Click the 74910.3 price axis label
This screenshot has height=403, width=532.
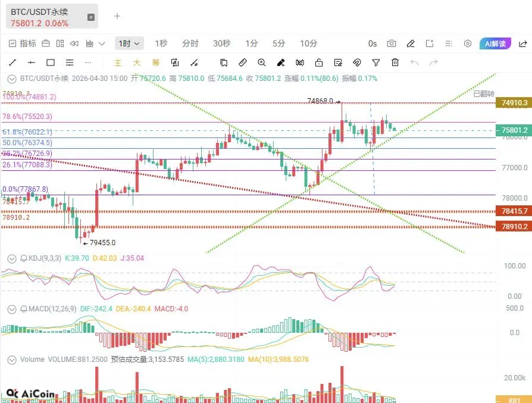pyautogui.click(x=514, y=102)
